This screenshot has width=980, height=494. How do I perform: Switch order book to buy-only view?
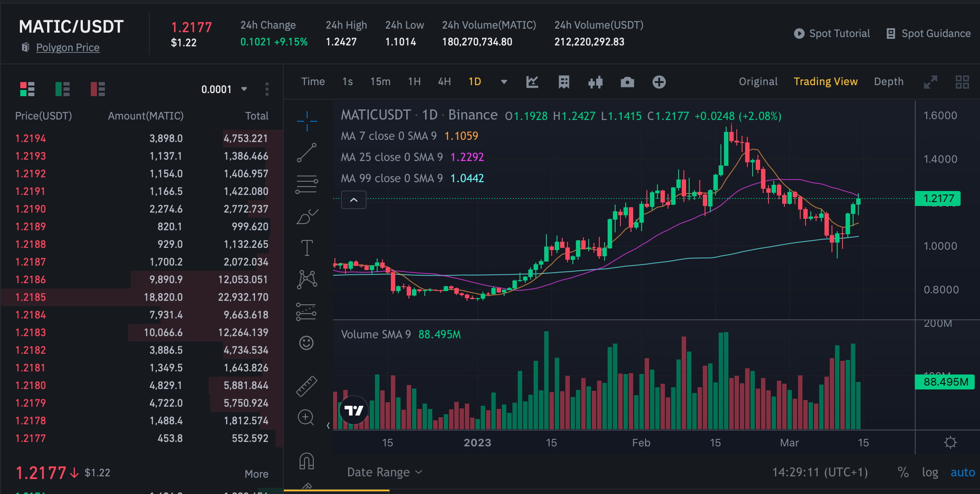[x=63, y=88]
